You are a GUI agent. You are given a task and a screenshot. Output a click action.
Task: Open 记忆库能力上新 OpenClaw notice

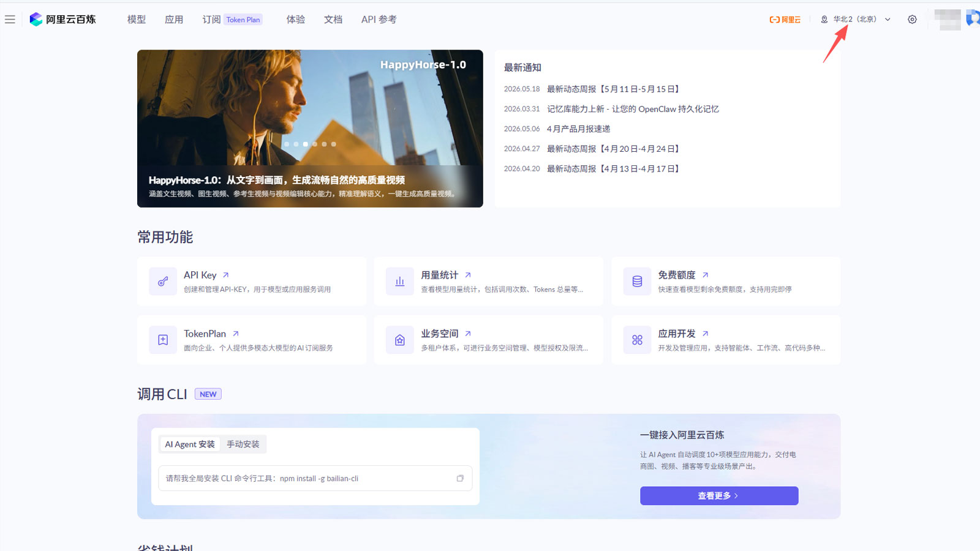633,109
